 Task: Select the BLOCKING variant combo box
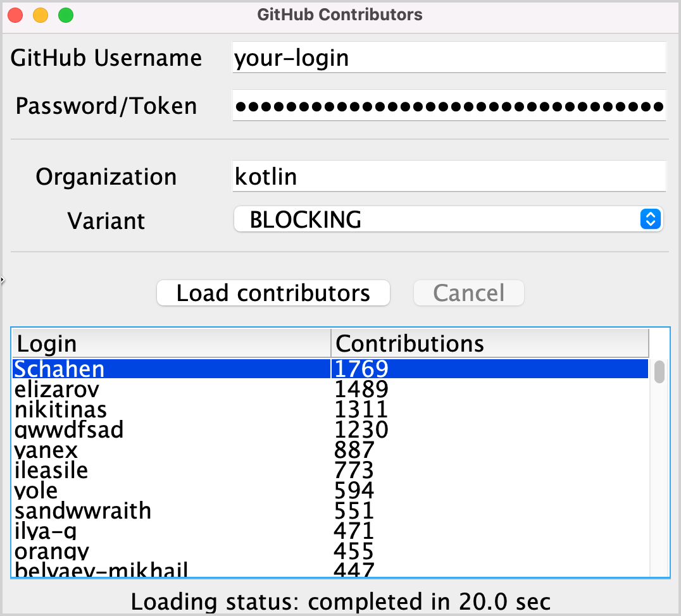pyautogui.click(x=448, y=219)
